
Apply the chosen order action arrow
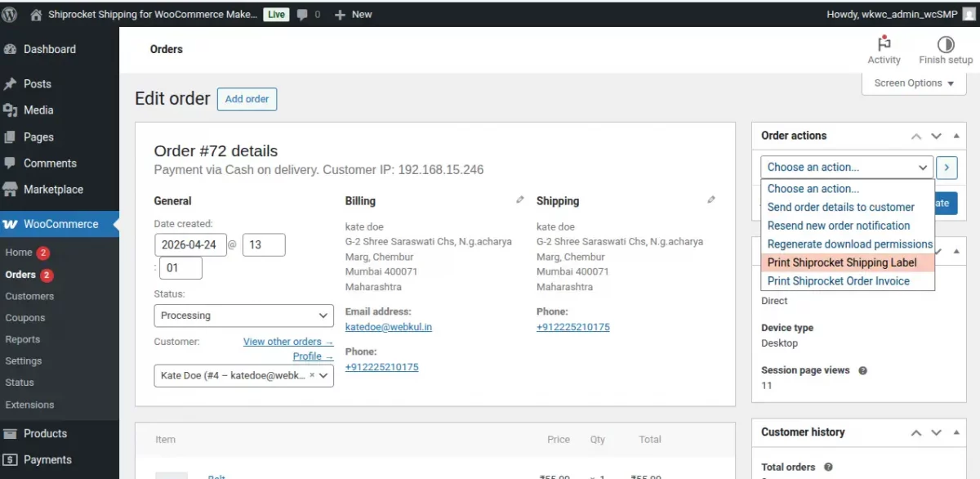pyautogui.click(x=947, y=167)
